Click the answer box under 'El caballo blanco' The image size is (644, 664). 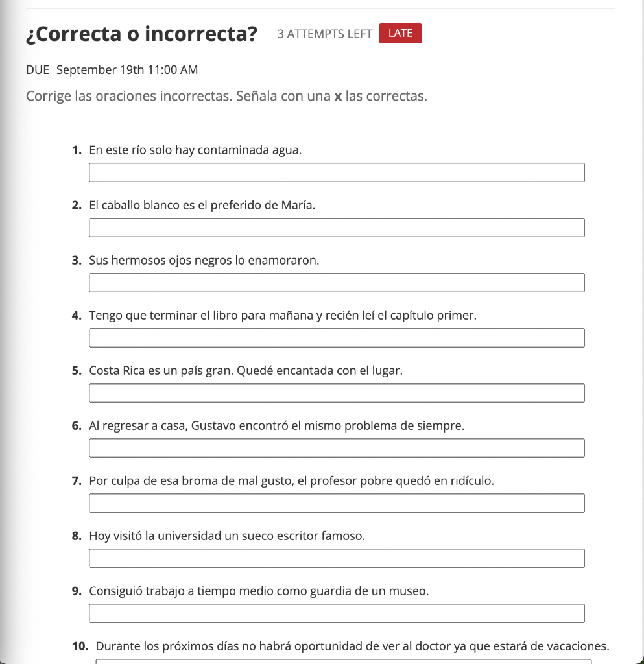337,228
